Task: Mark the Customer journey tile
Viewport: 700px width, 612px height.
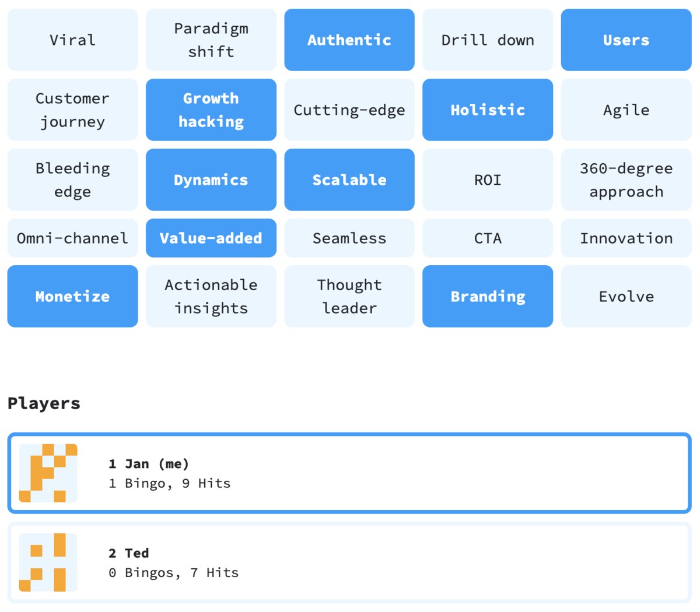Action: pos(72,110)
